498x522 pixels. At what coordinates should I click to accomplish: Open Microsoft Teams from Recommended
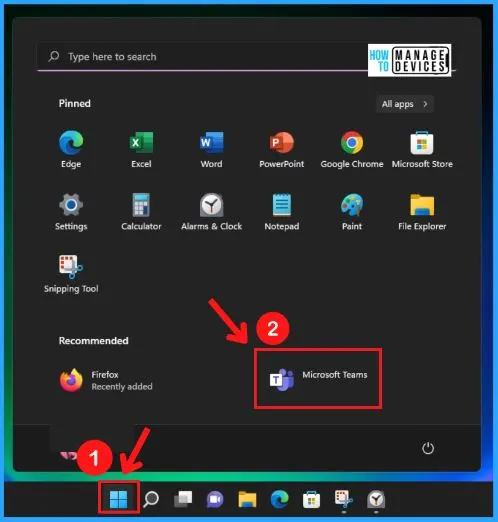318,379
